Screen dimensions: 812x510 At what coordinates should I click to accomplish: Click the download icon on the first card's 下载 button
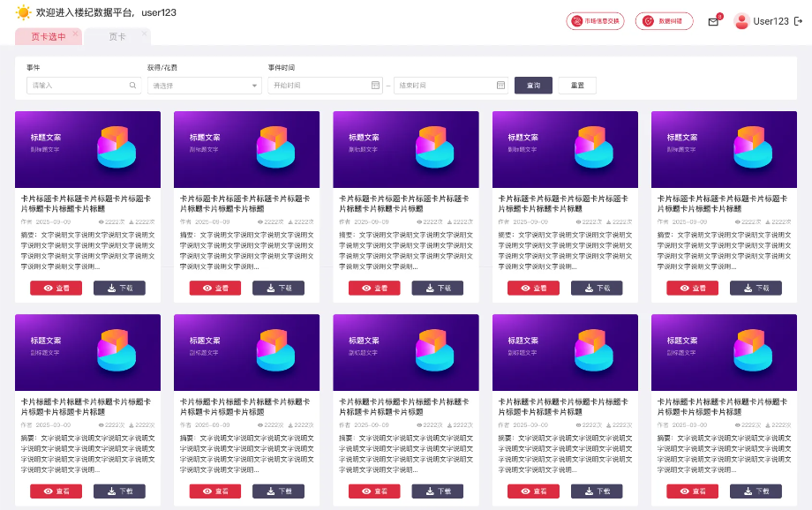(109, 288)
